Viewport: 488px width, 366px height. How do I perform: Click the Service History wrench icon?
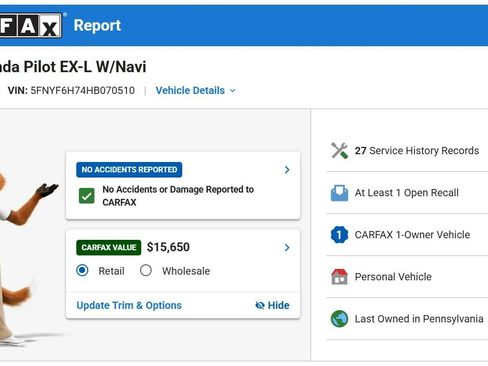coord(339,151)
